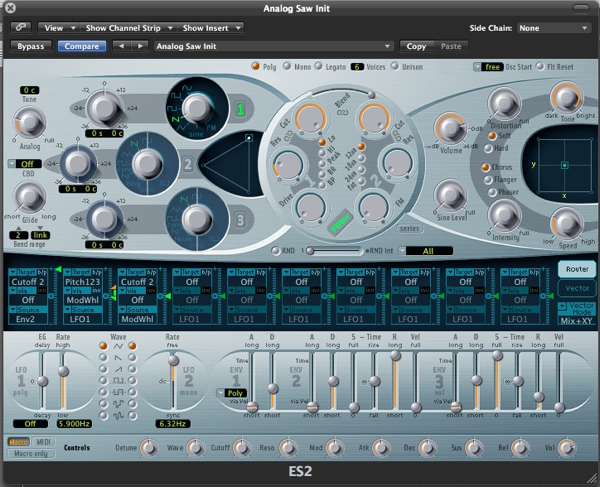Select the triangle LFO 1 waveform

coord(103,346)
